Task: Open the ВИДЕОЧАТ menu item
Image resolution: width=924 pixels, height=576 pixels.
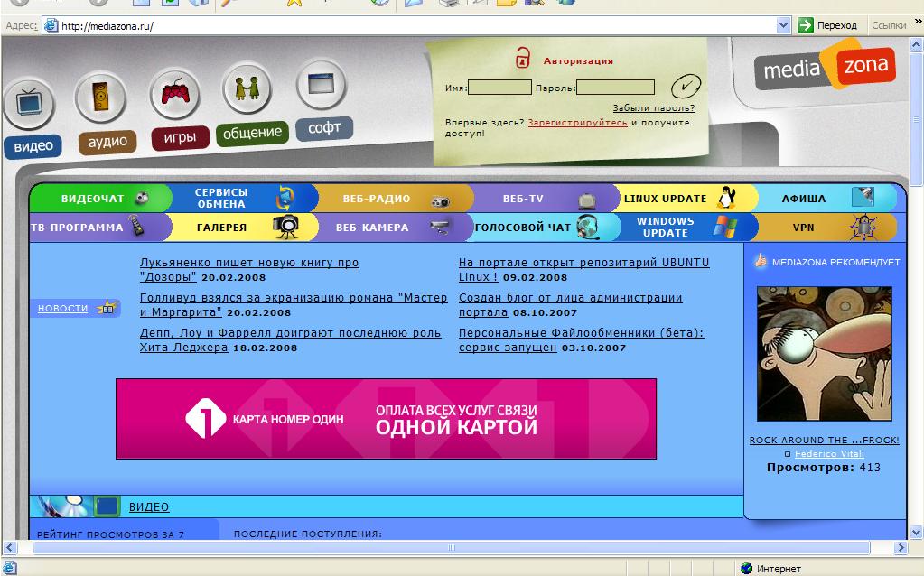Action: pos(93,199)
